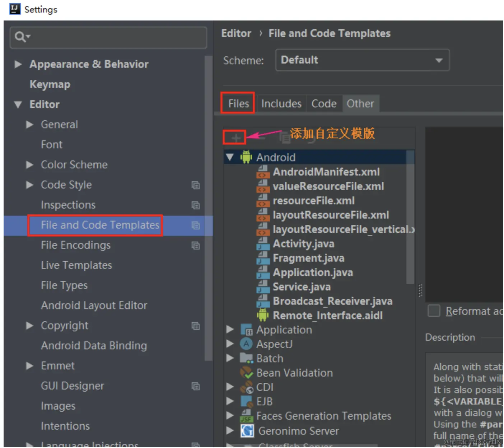Open Keymap settings

pos(50,84)
